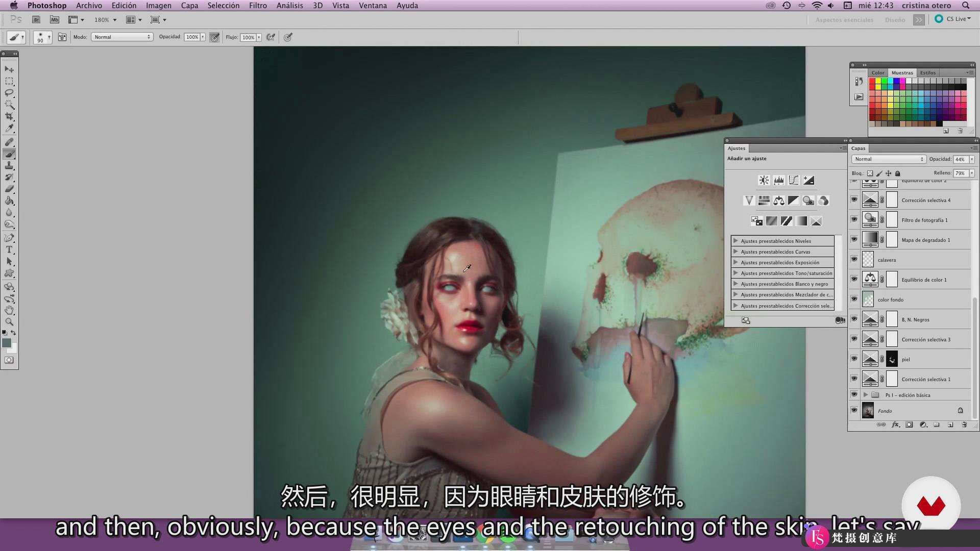Expand the Ps I – edición básica group
This screenshot has width=980, height=551.
866,395
